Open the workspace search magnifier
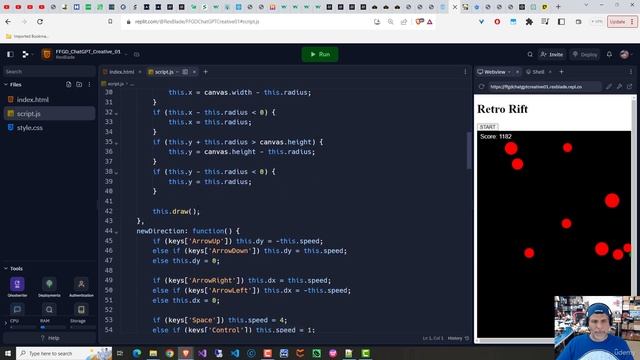Image resolution: width=640 pixels, height=360 pixels. 530,54
